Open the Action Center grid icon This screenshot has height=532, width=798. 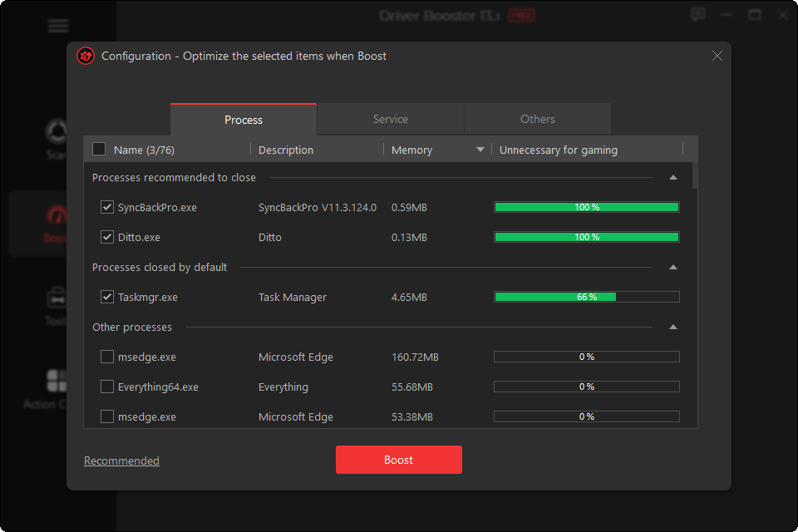(57, 381)
